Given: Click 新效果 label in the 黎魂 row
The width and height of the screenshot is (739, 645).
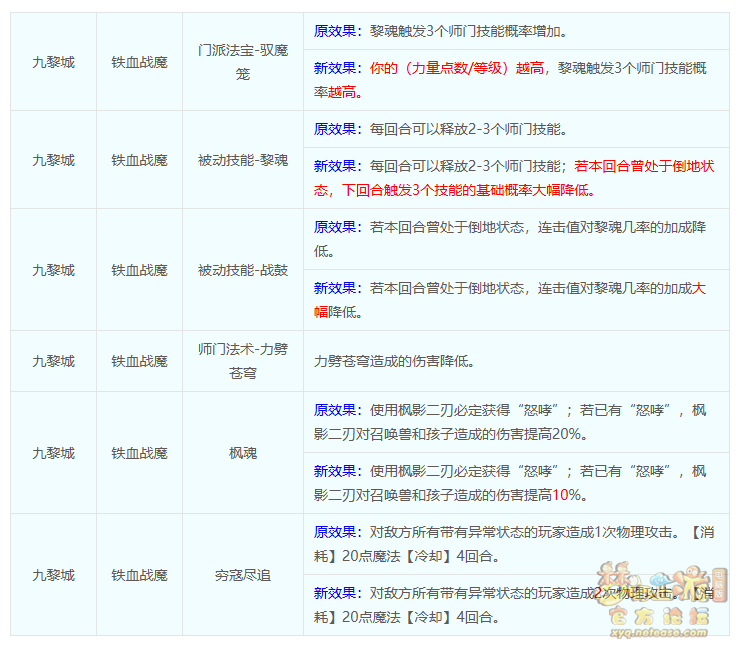Looking at the screenshot, I should tap(336, 166).
